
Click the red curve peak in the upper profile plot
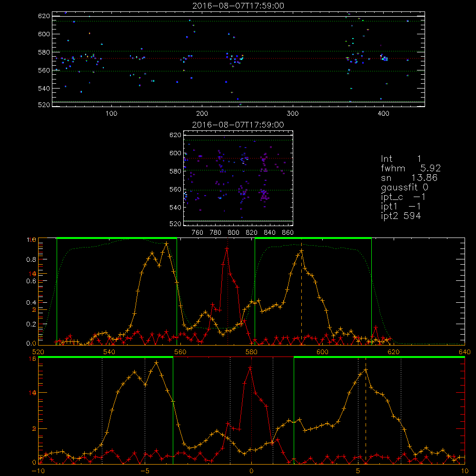[227, 248]
